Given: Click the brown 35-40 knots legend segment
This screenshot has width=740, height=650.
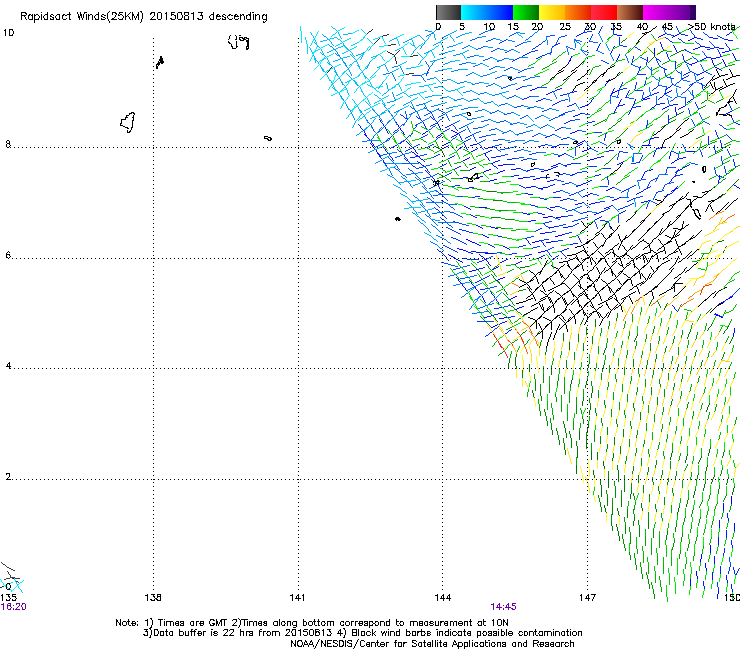Looking at the screenshot, I should (x=630, y=12).
